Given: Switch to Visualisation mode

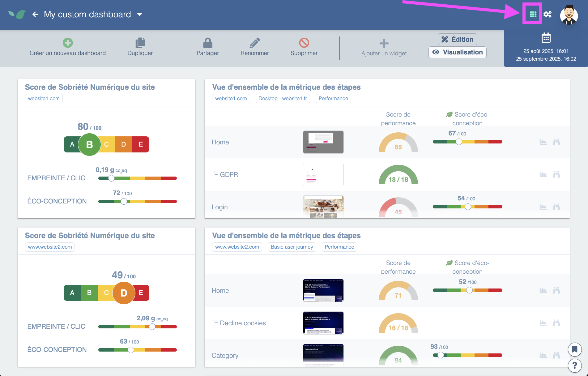Looking at the screenshot, I should [458, 52].
